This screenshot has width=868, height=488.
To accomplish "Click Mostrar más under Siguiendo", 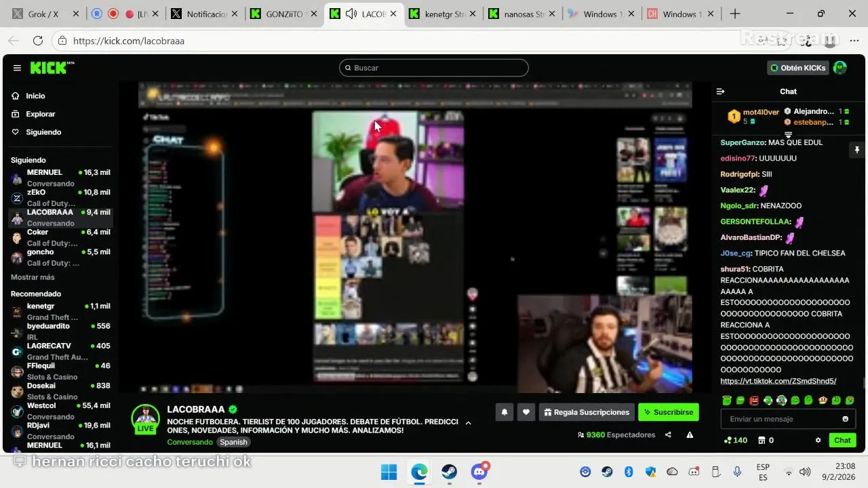I will [33, 277].
